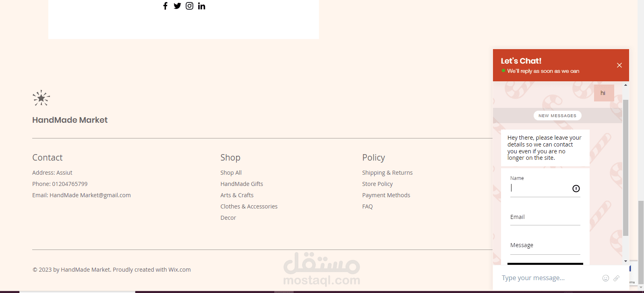
Task: Click the chat window scrollbar thumb
Action: tap(625, 167)
